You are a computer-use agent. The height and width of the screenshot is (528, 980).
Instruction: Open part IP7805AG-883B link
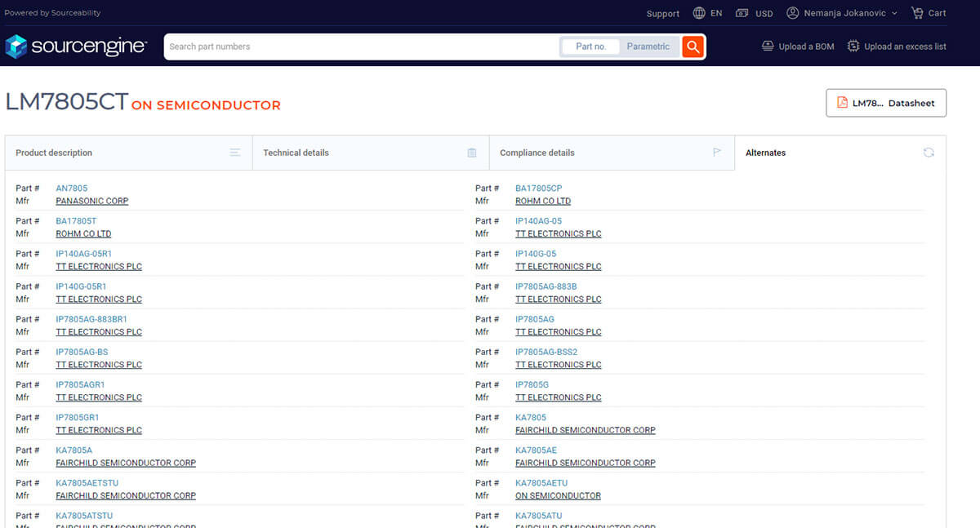coord(546,286)
